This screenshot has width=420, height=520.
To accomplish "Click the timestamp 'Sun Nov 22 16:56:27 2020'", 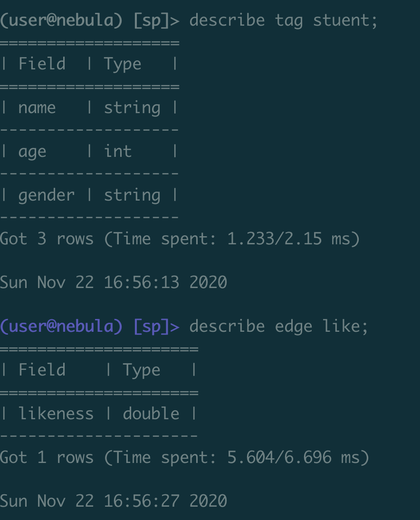I will click(x=113, y=501).
